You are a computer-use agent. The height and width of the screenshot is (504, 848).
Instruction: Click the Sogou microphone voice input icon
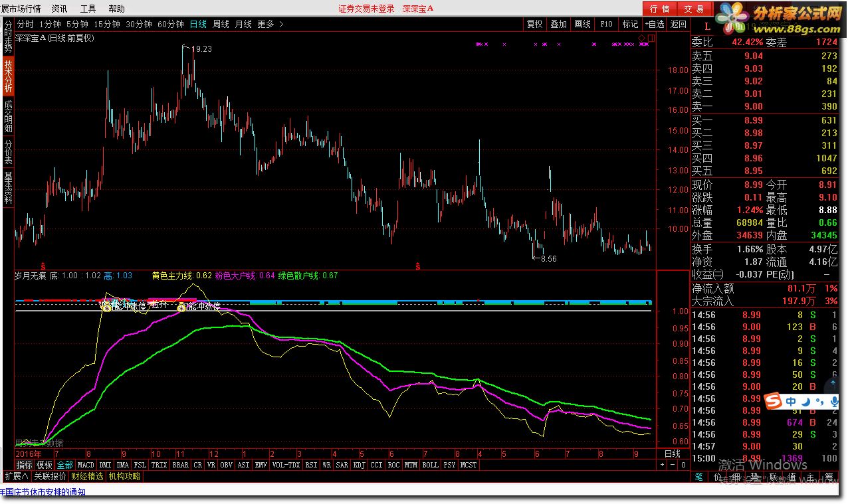[x=835, y=402]
